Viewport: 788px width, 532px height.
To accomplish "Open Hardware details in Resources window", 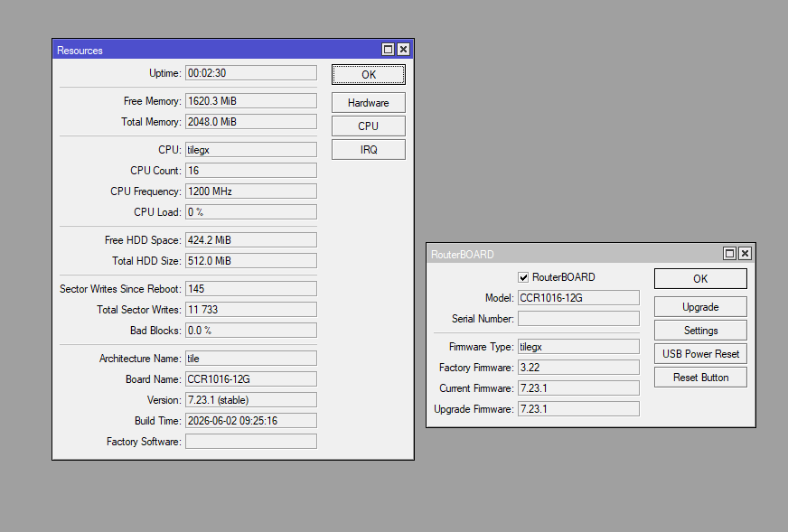I will (369, 103).
